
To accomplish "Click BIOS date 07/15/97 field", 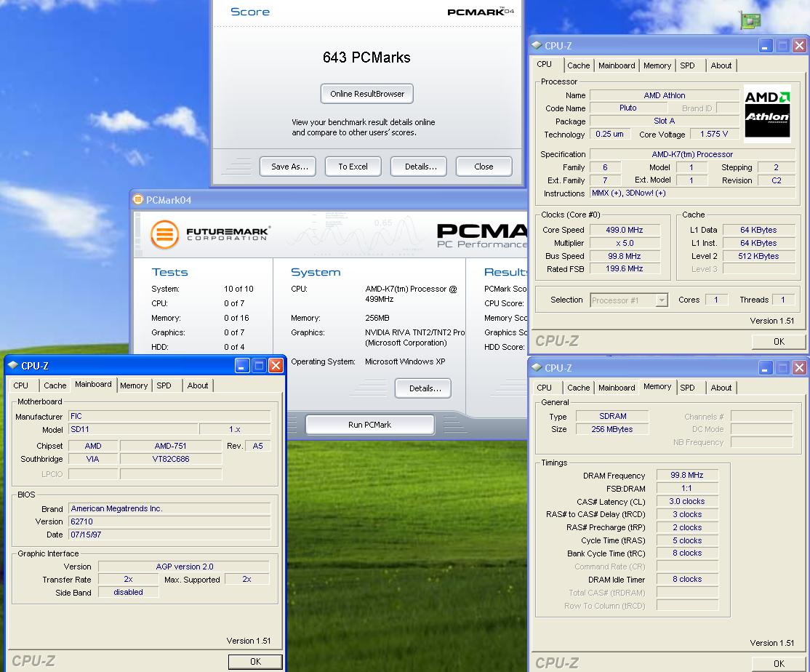I will tap(169, 535).
